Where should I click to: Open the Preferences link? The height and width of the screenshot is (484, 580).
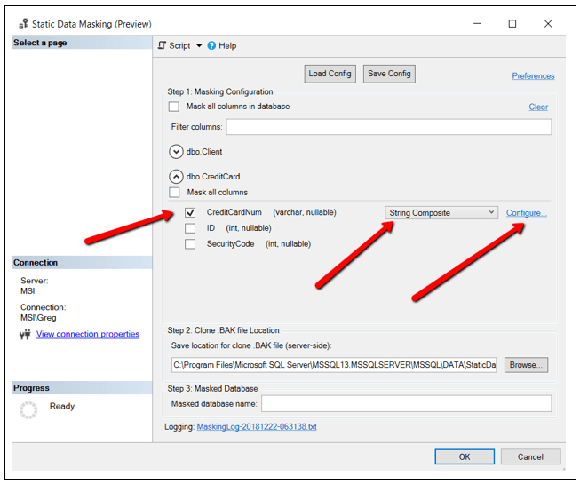point(533,76)
